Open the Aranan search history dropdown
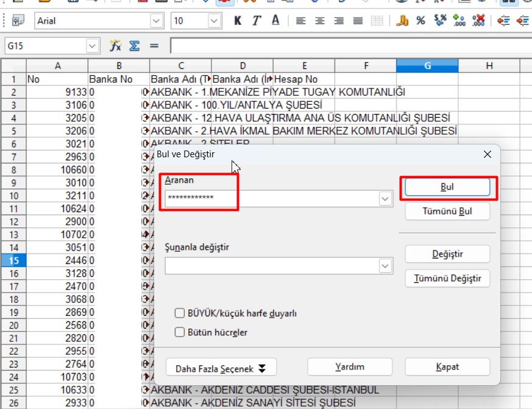The height and width of the screenshot is (409, 532). [x=385, y=199]
